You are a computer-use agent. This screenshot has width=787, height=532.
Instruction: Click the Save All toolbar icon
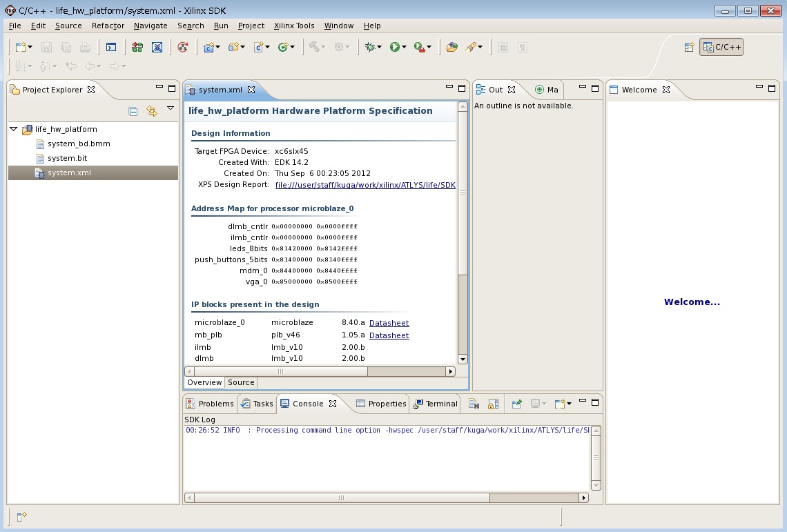click(x=66, y=47)
